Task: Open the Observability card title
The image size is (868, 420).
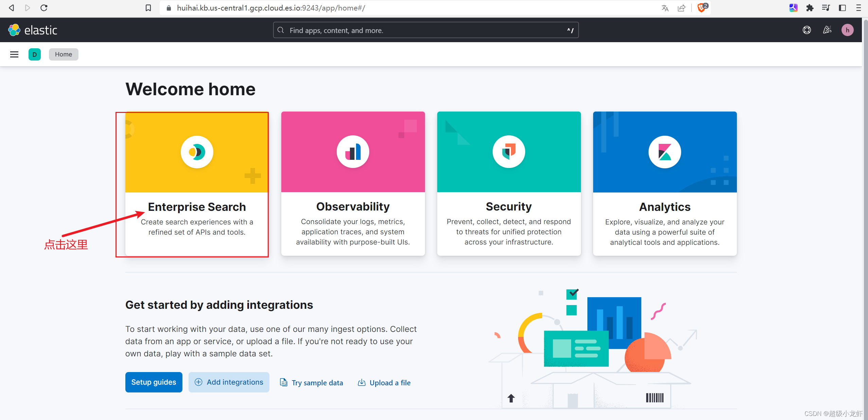Action: [x=353, y=206]
